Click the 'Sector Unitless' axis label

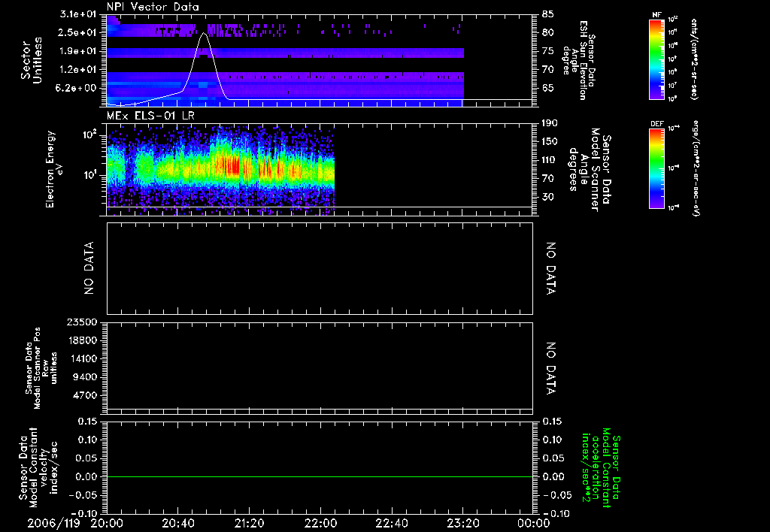(31, 60)
